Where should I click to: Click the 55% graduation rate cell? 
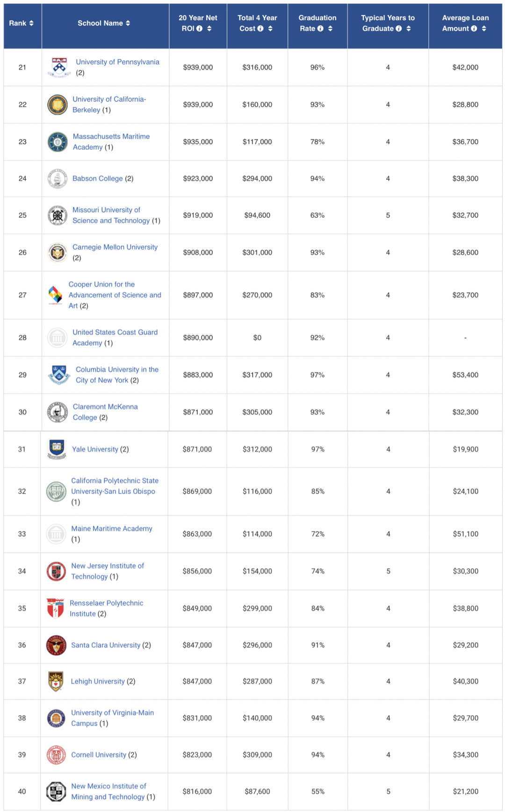click(x=318, y=791)
